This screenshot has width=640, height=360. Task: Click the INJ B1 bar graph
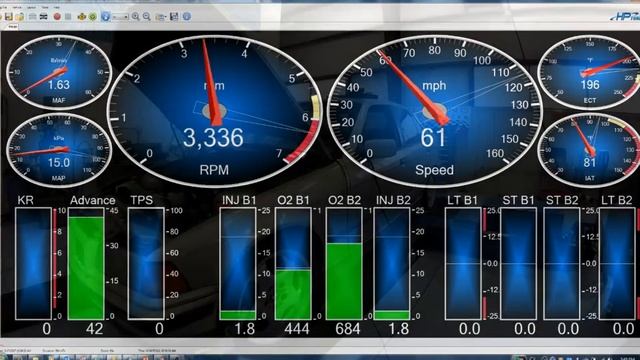[238, 263]
